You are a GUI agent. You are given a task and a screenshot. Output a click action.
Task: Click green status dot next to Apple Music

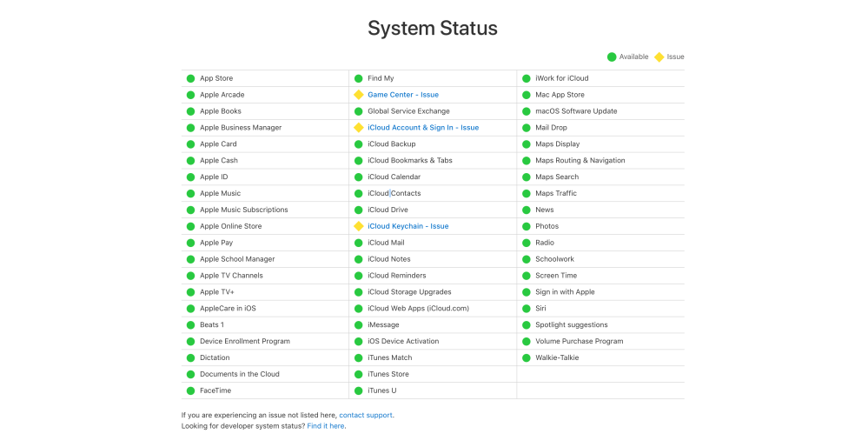pos(190,193)
